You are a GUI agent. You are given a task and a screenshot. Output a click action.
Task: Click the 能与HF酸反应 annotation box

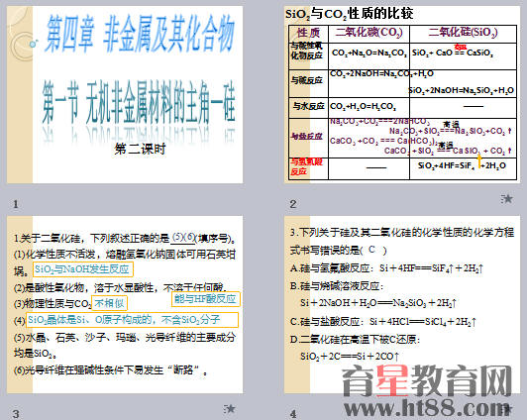click(x=206, y=299)
